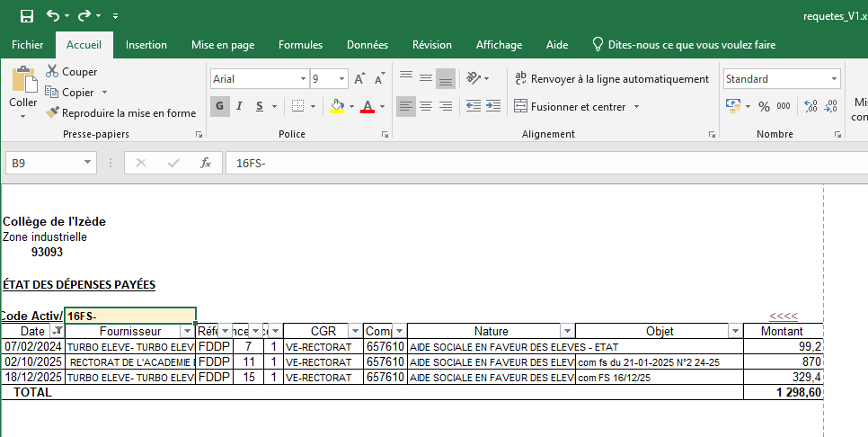This screenshot has height=437, width=868.
Task: Toggle bold formatting with the G button
Action: point(219,106)
